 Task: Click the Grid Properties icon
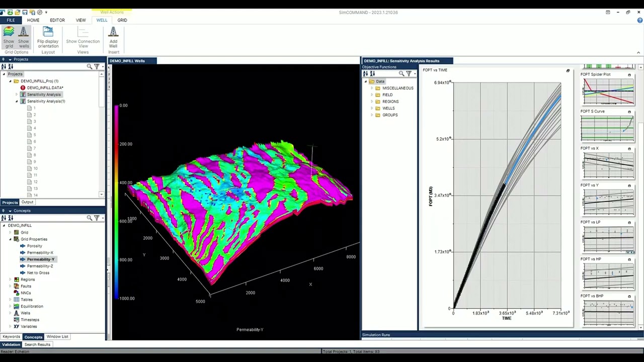17,239
